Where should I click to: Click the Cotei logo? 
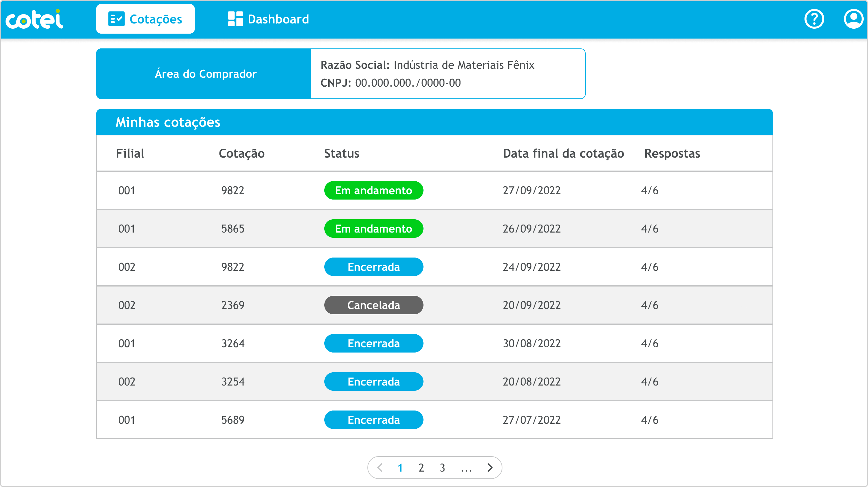tap(35, 19)
